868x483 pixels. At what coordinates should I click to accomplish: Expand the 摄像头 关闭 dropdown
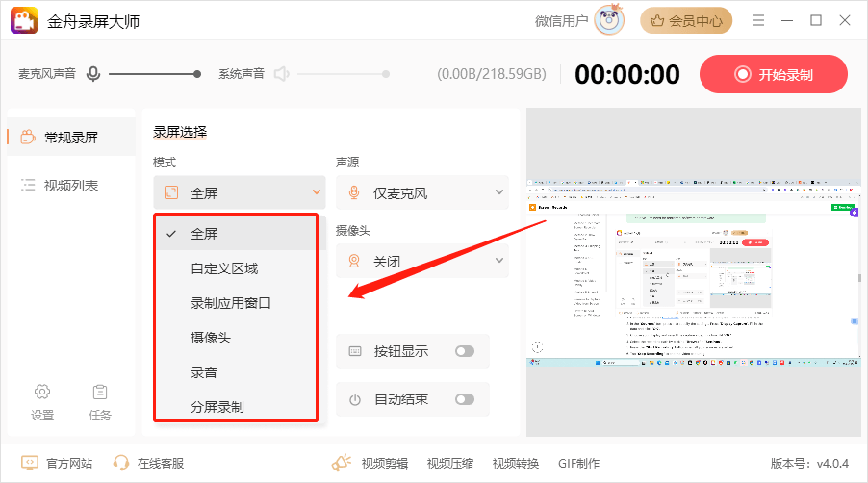(x=421, y=261)
